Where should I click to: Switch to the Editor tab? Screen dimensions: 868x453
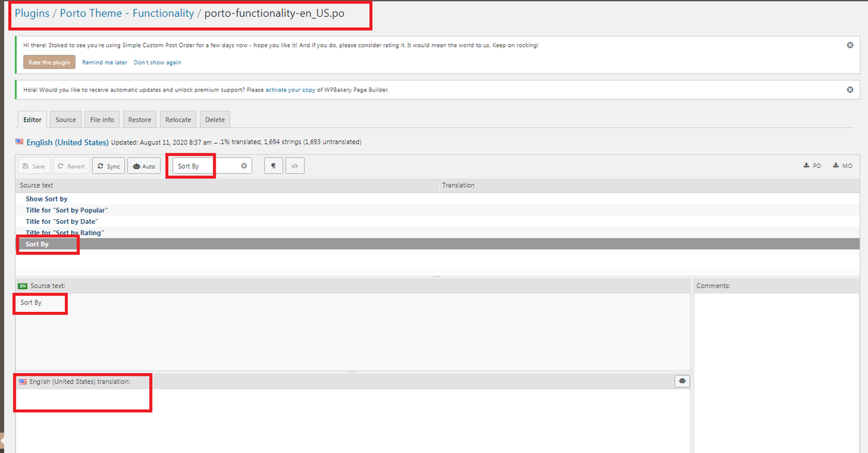(x=33, y=119)
